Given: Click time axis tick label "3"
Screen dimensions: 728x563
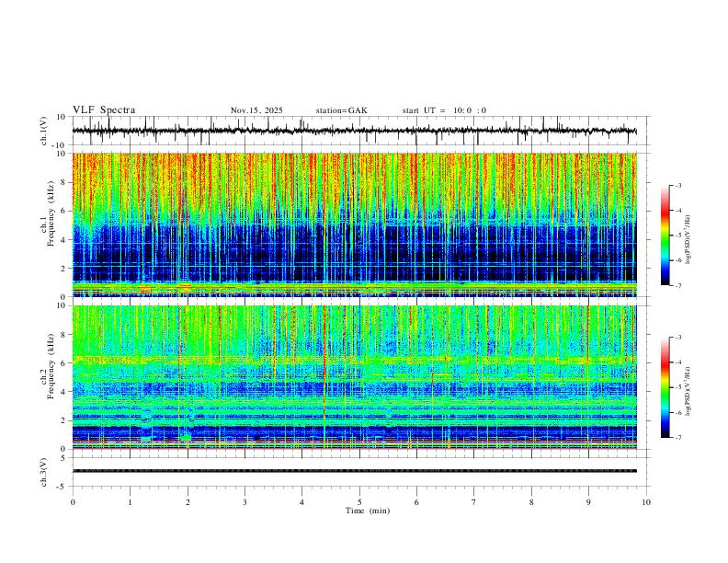Looking at the screenshot, I should click(245, 502).
